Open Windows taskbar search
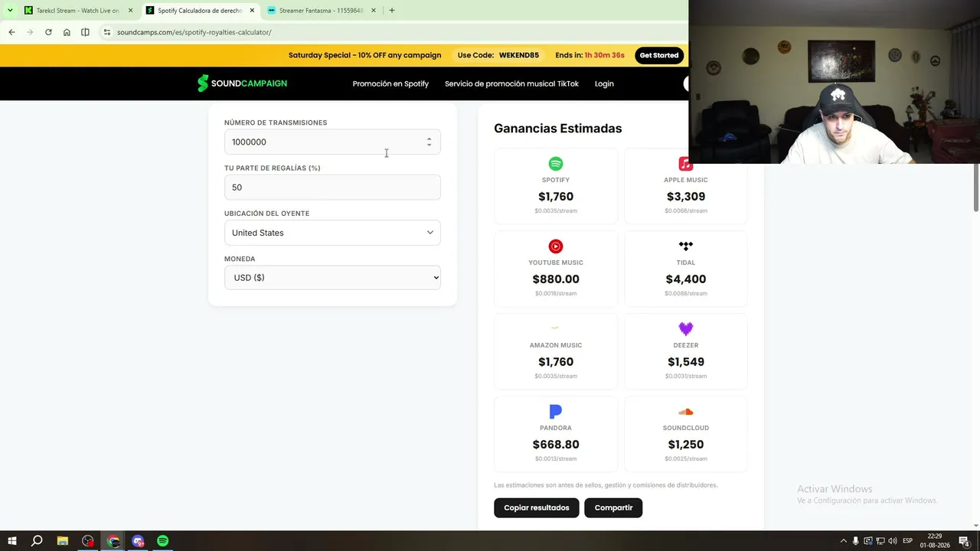This screenshot has width=980, height=551. tap(37, 541)
